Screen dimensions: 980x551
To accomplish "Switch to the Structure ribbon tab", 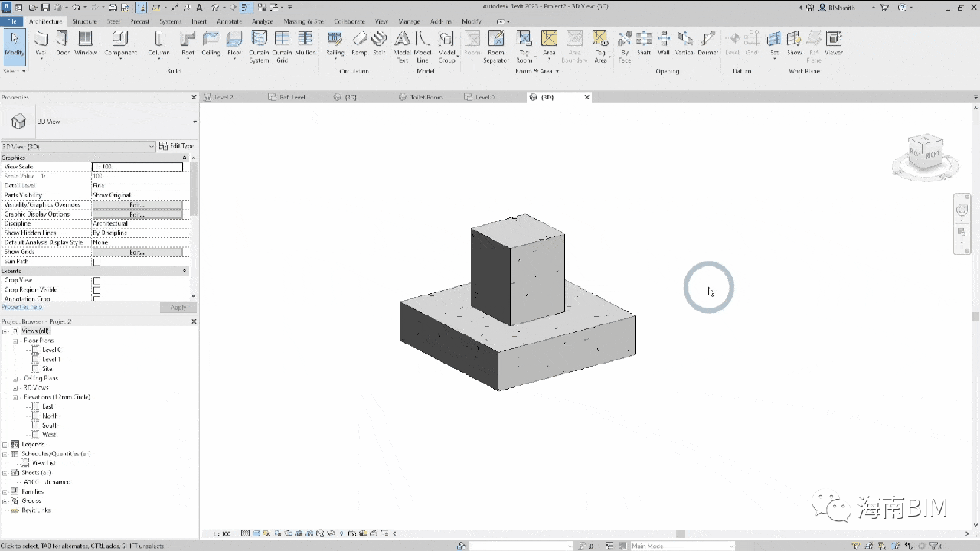I will (x=84, y=21).
